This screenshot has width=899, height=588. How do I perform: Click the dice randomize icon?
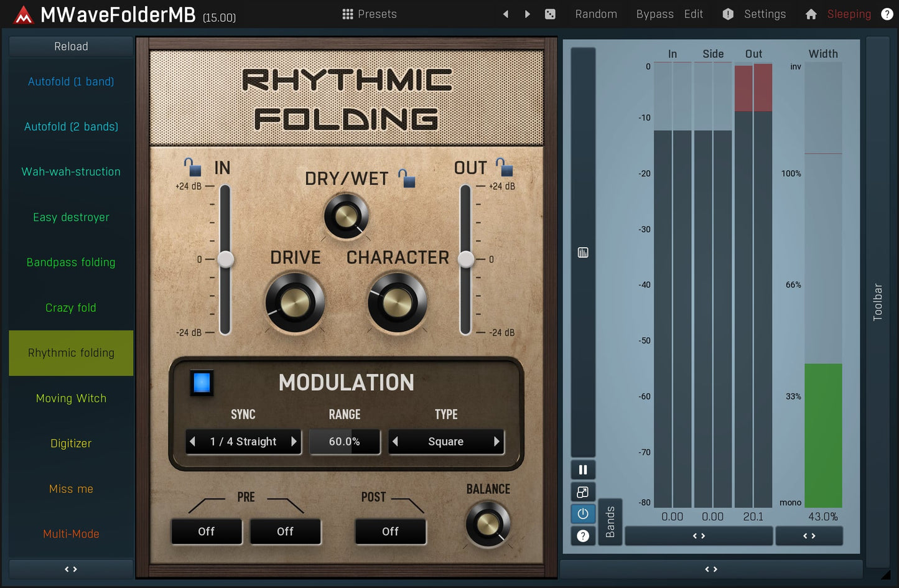(x=550, y=14)
